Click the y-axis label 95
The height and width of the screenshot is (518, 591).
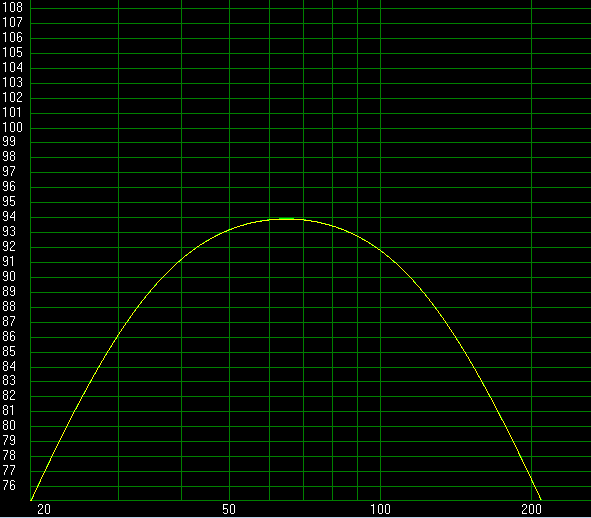(x=9, y=201)
